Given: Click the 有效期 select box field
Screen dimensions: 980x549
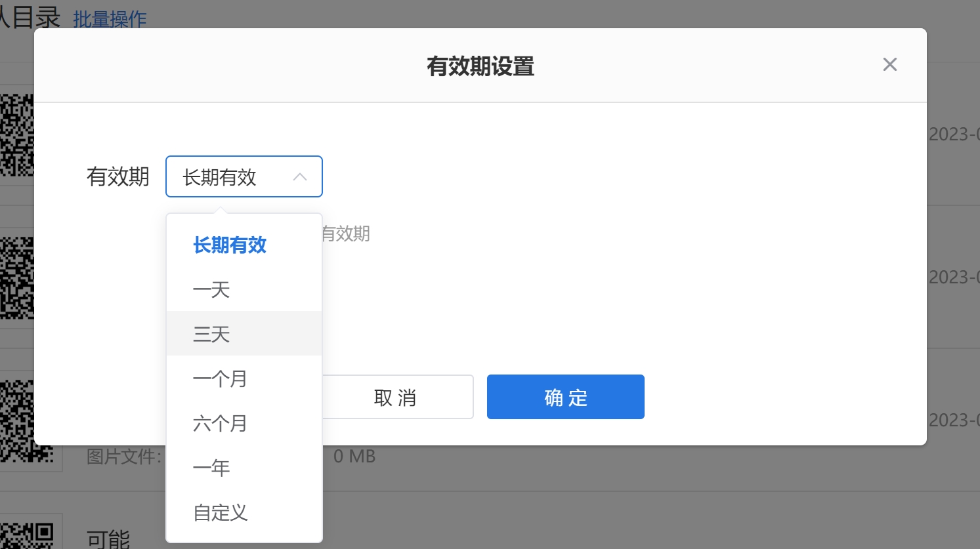Looking at the screenshot, I should [230, 176].
